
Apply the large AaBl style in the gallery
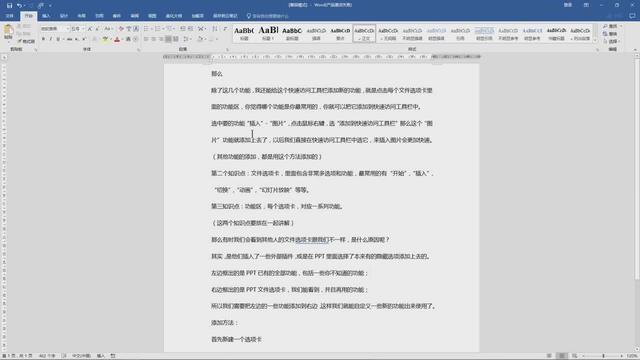tap(268, 33)
